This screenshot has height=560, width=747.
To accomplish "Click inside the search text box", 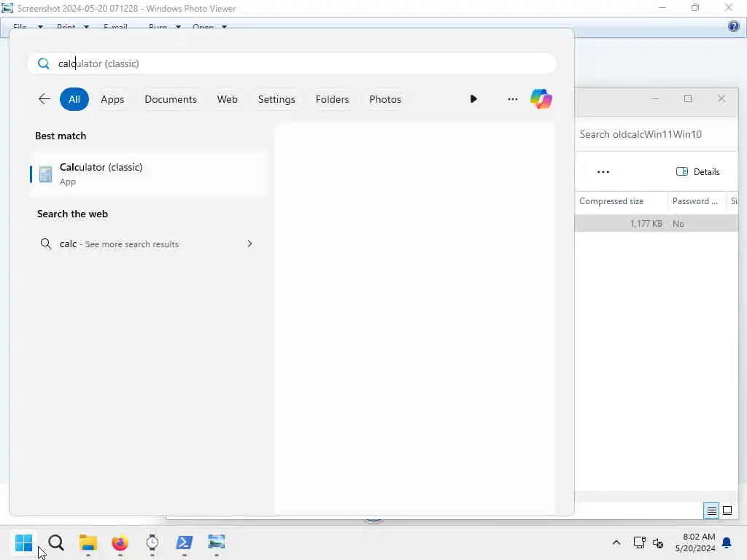I will tap(292, 63).
